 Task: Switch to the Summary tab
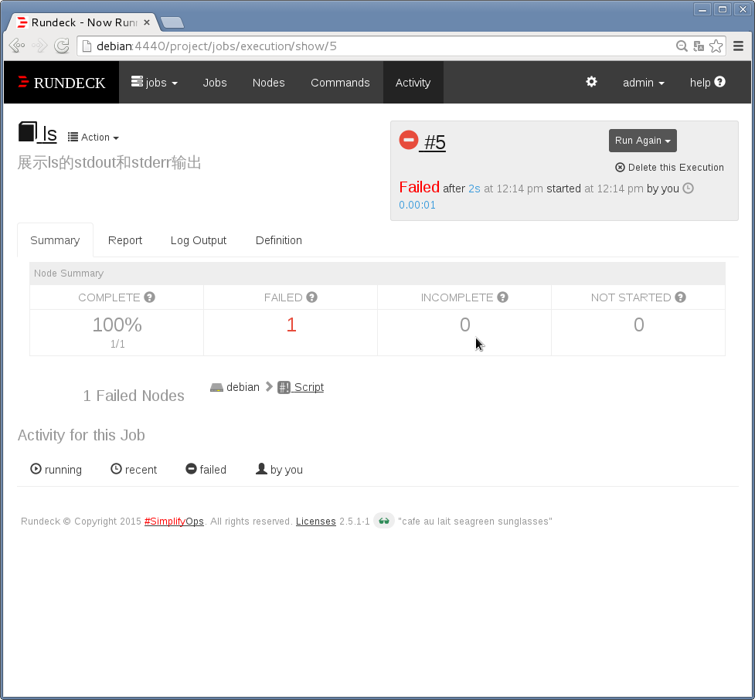click(x=55, y=240)
